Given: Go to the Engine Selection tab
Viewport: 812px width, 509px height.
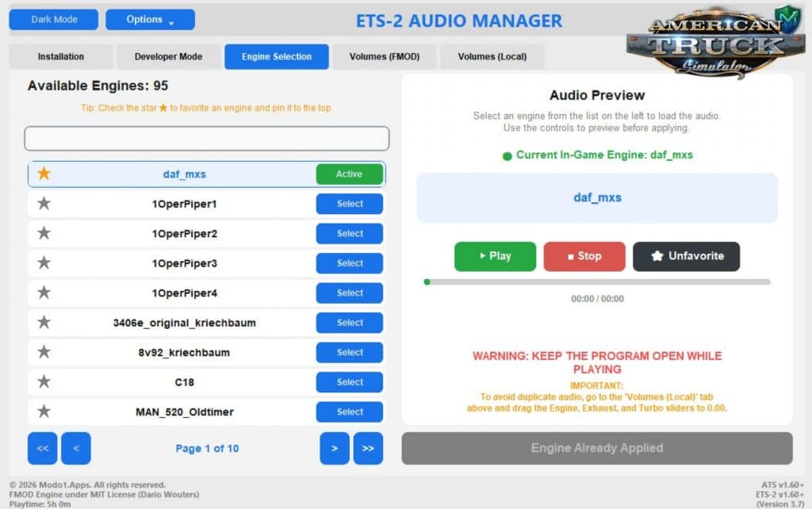Looking at the screenshot, I should (277, 56).
